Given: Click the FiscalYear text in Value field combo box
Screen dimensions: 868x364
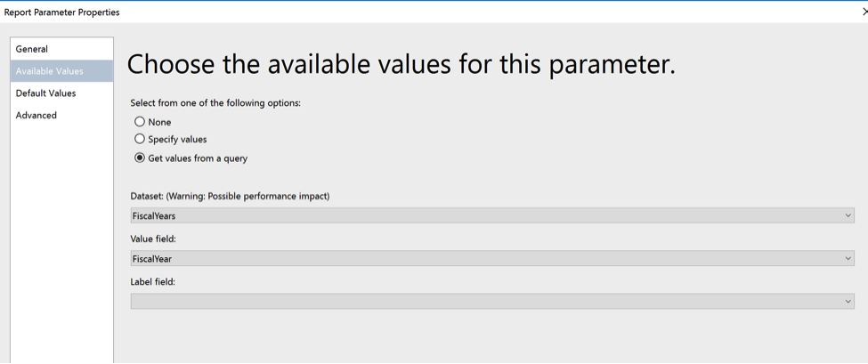Looking at the screenshot, I should (x=151, y=258).
